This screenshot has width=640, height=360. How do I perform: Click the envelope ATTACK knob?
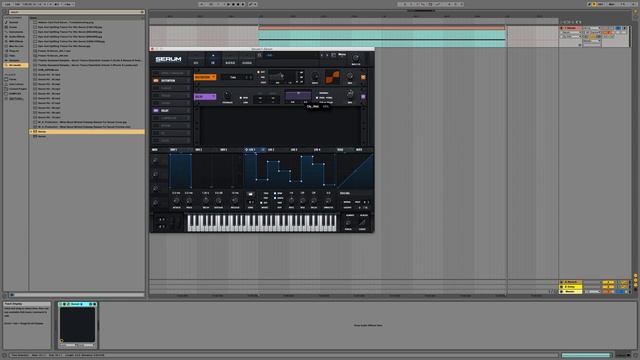(x=176, y=200)
